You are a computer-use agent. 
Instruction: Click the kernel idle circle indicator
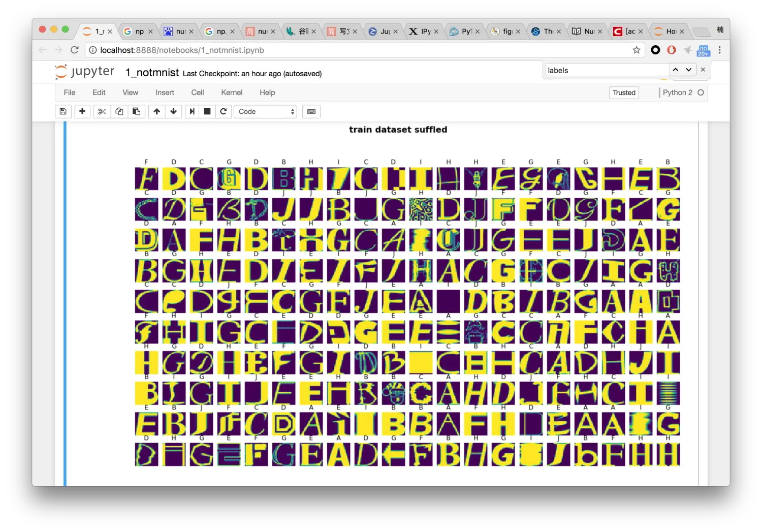point(701,92)
